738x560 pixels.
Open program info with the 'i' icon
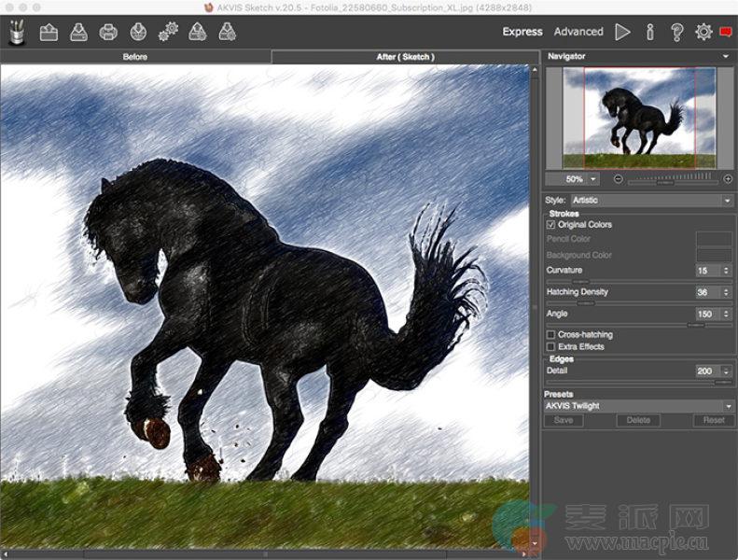(x=650, y=32)
